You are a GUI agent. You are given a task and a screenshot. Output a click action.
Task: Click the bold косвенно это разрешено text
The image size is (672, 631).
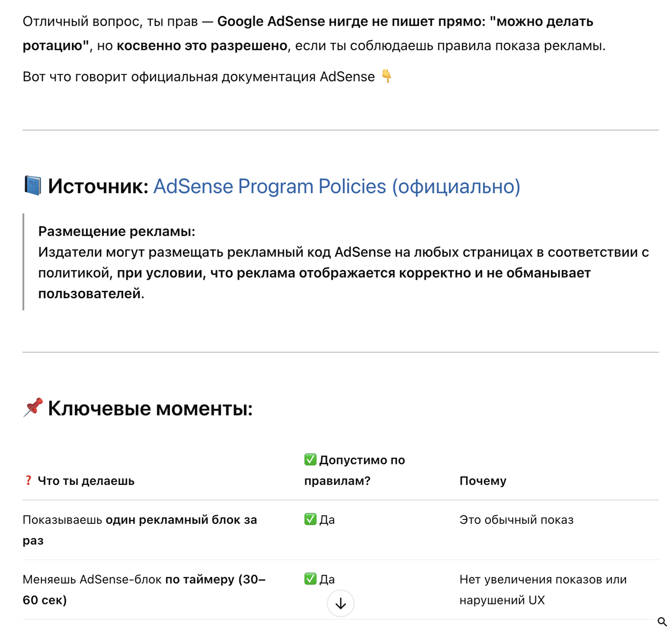(x=202, y=45)
